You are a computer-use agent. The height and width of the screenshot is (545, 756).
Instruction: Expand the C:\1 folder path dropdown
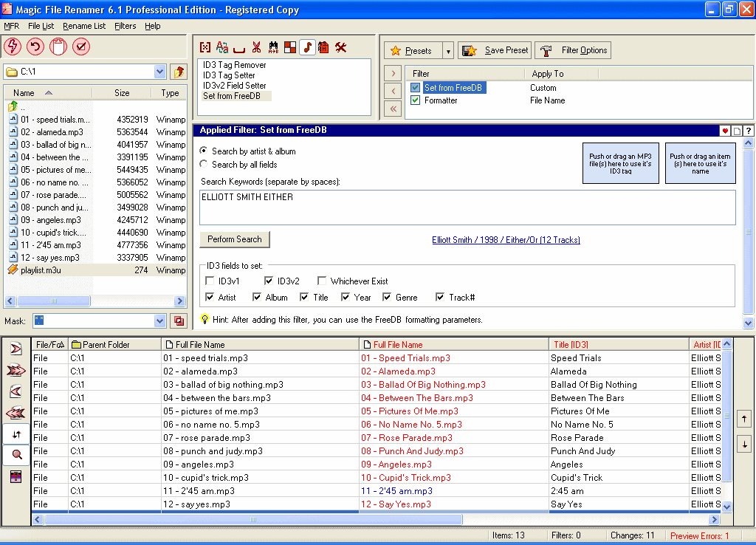[160, 72]
